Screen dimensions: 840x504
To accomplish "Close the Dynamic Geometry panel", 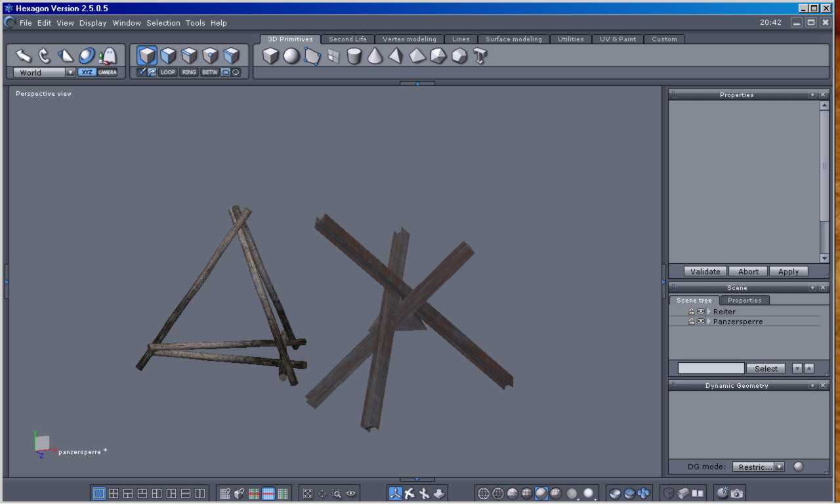I will coord(823,386).
